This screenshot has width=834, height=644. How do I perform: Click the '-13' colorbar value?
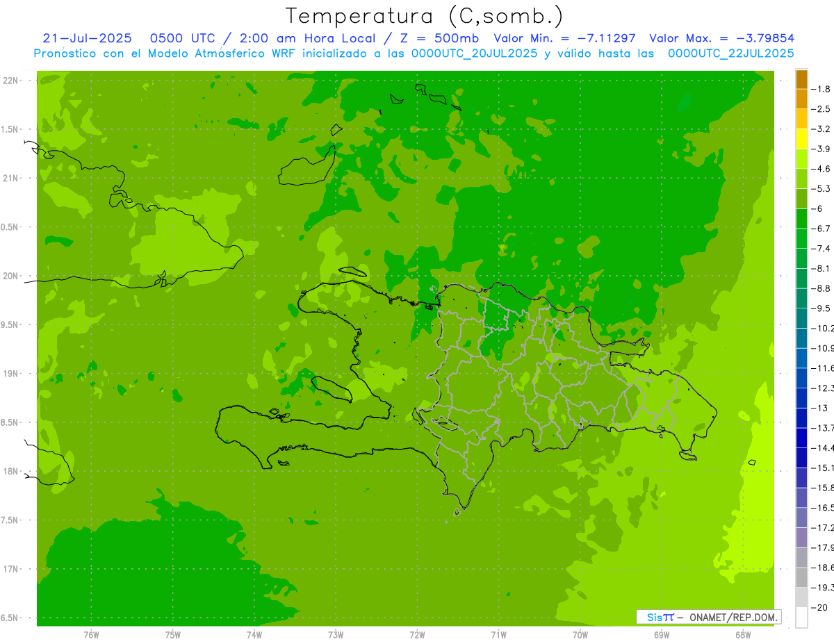coord(819,408)
